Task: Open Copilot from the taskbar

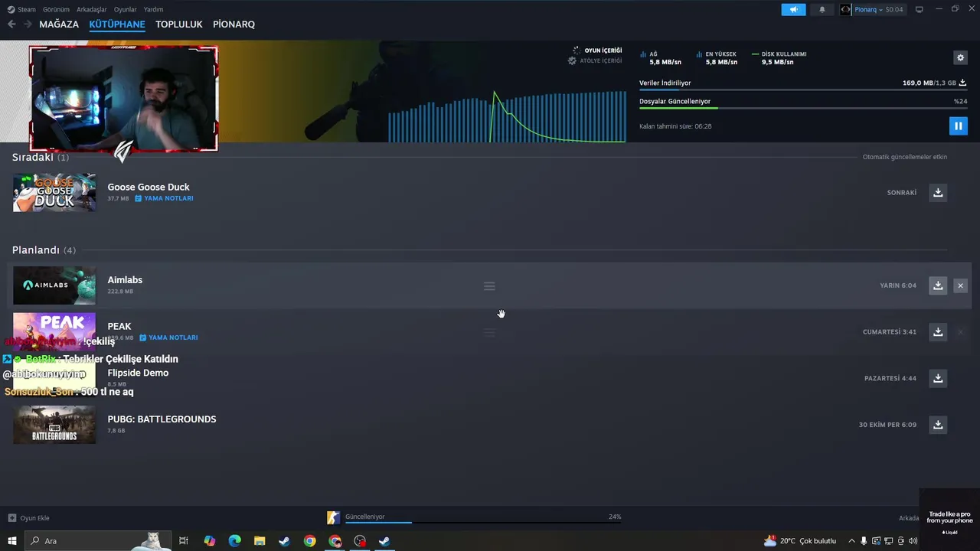Action: click(210, 541)
